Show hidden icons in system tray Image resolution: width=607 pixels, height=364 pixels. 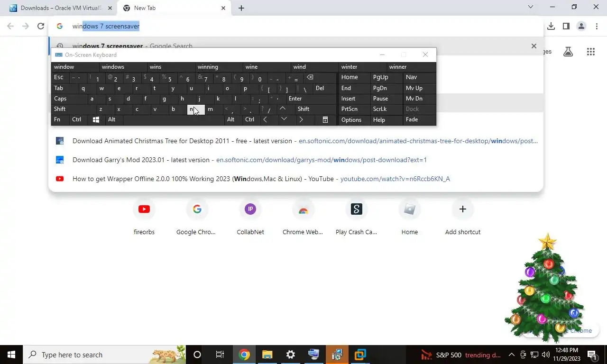pyautogui.click(x=512, y=355)
